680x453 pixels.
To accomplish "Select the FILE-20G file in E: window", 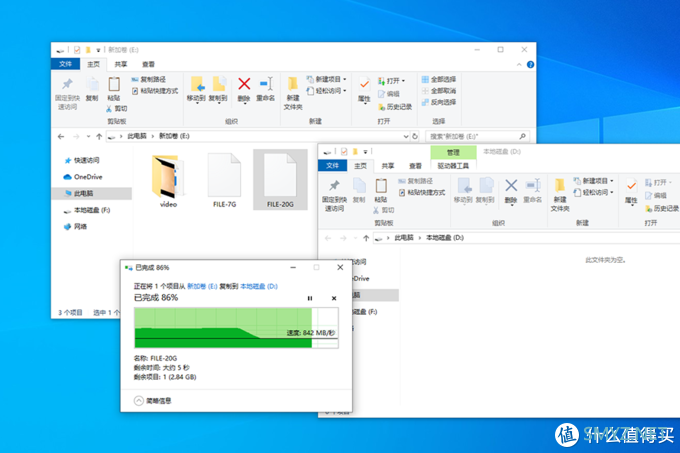I will [280, 180].
